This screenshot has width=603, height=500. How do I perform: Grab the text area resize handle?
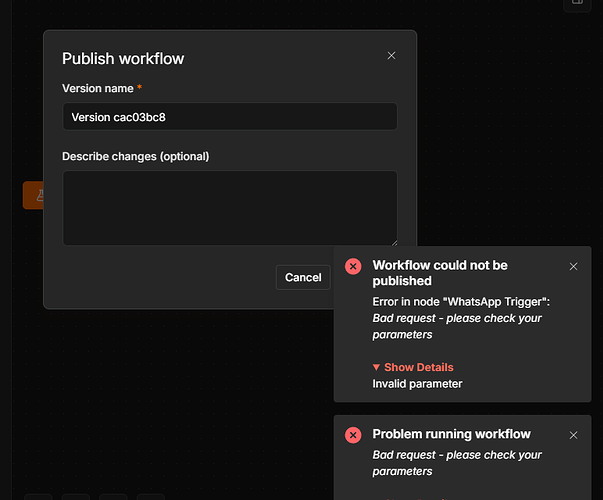(x=394, y=243)
